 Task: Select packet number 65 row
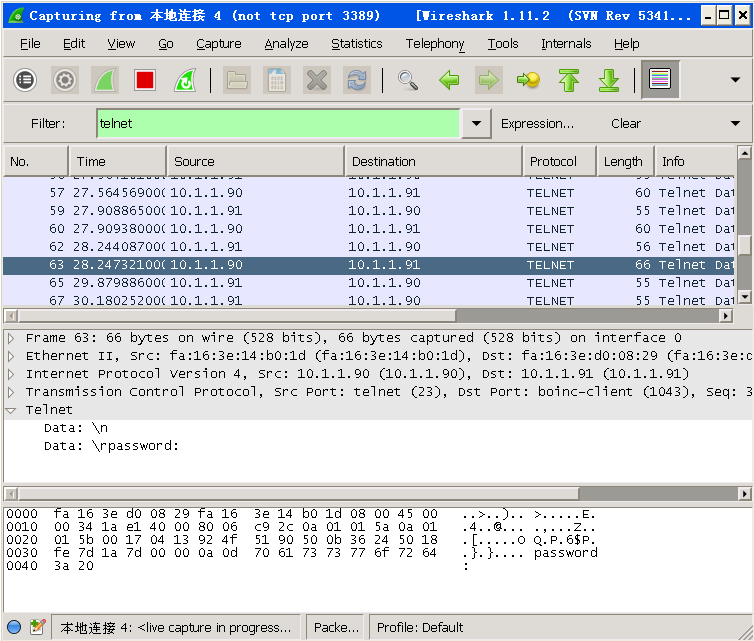pyautogui.click(x=368, y=283)
